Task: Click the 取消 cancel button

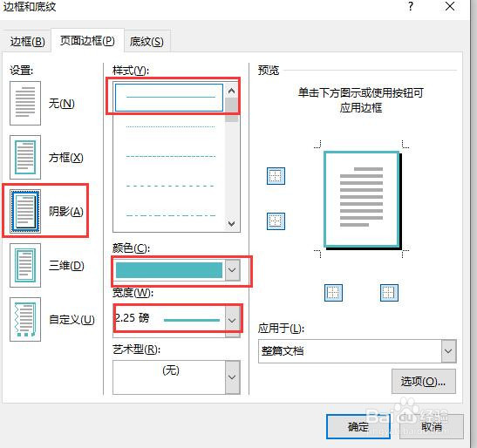Action: (432, 427)
